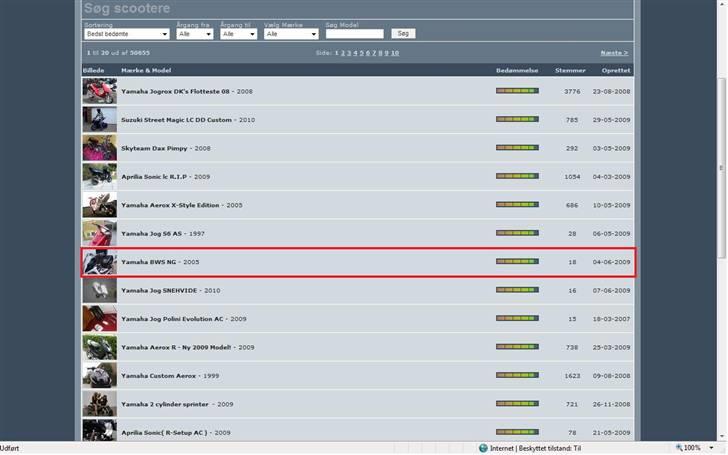Go to the Næste page link
This screenshot has width=728, height=455.
point(613,53)
